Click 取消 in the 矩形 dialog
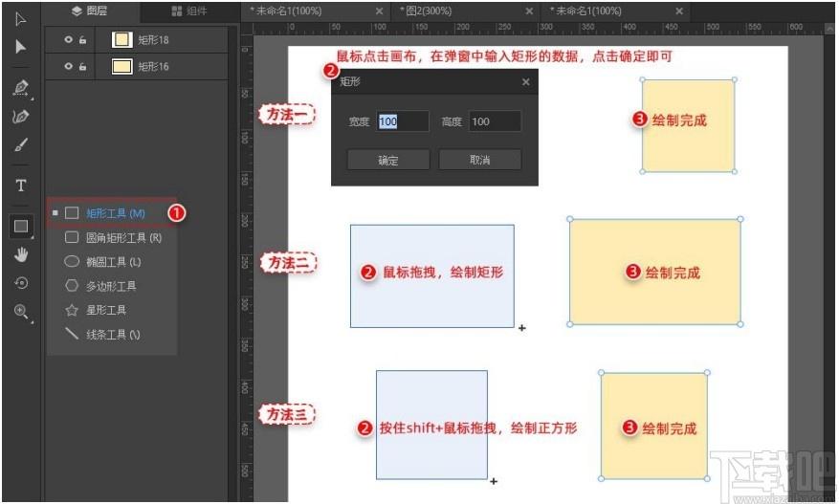Viewport: 839px width, 504px height. pos(479,160)
